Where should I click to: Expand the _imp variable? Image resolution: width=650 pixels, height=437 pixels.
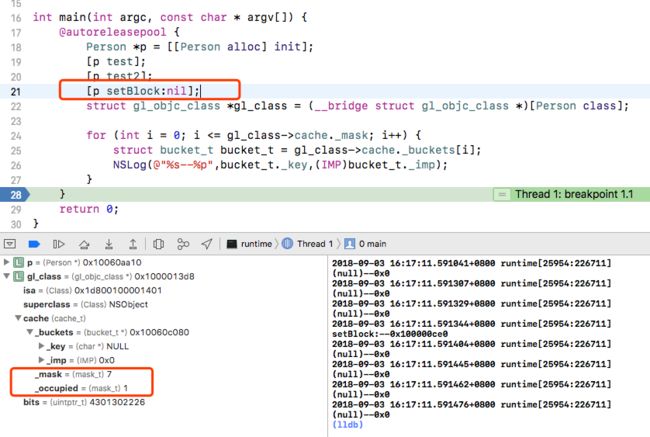[41, 360]
